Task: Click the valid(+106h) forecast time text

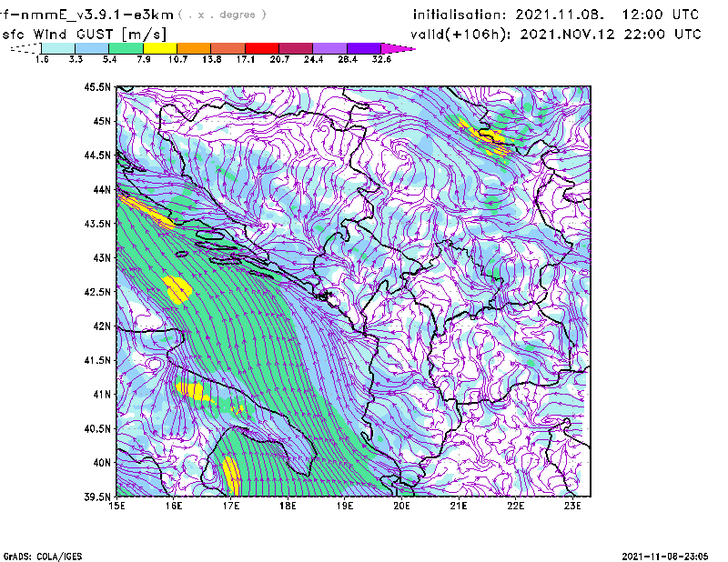Action: (x=556, y=33)
